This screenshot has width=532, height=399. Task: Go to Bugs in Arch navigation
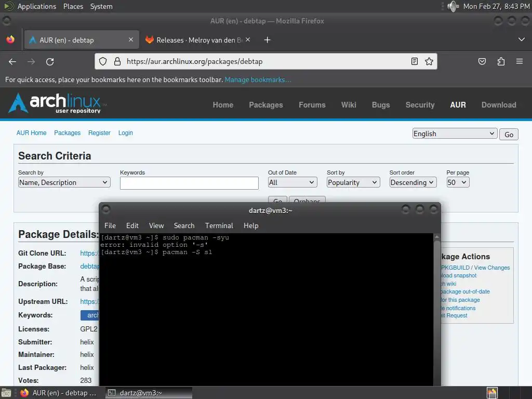tap(381, 105)
